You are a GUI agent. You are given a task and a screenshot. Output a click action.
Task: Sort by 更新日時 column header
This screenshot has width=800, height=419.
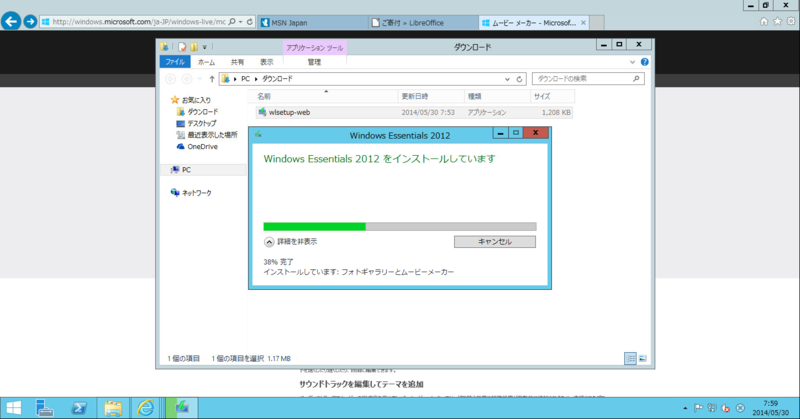pos(431,96)
